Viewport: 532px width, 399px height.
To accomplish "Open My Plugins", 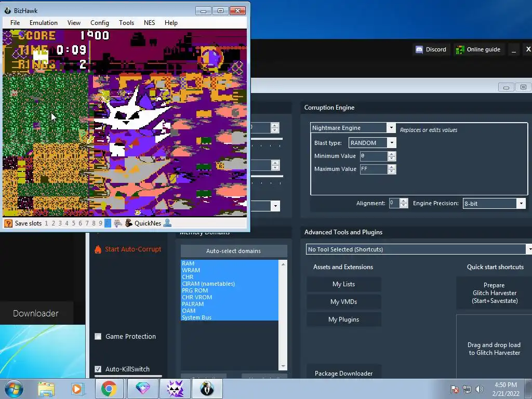I will click(344, 320).
